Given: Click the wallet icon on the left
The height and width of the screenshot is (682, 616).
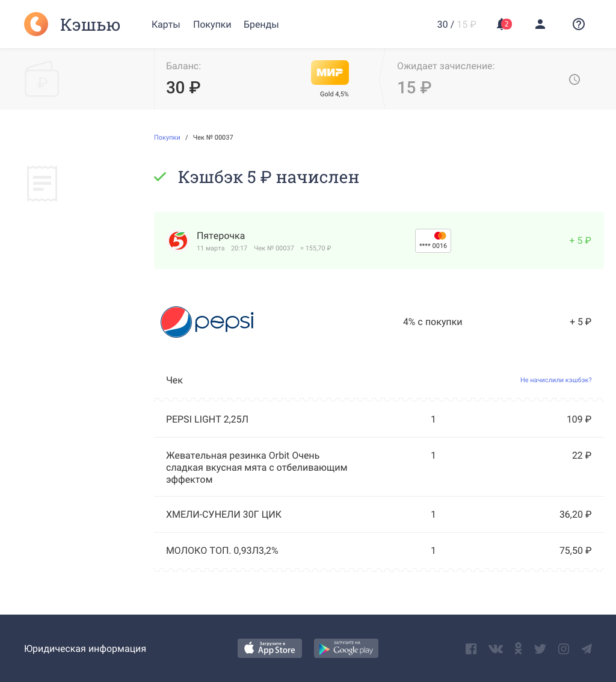Looking at the screenshot, I should (42, 79).
